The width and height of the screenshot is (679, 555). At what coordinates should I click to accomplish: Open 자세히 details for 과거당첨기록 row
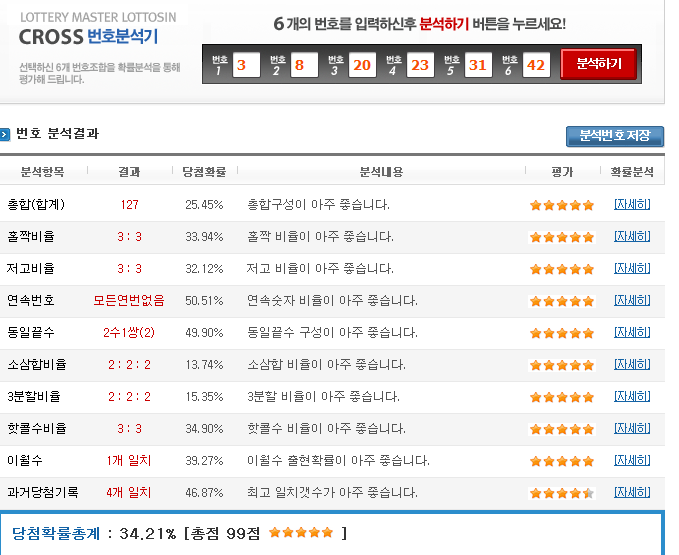tap(632, 493)
